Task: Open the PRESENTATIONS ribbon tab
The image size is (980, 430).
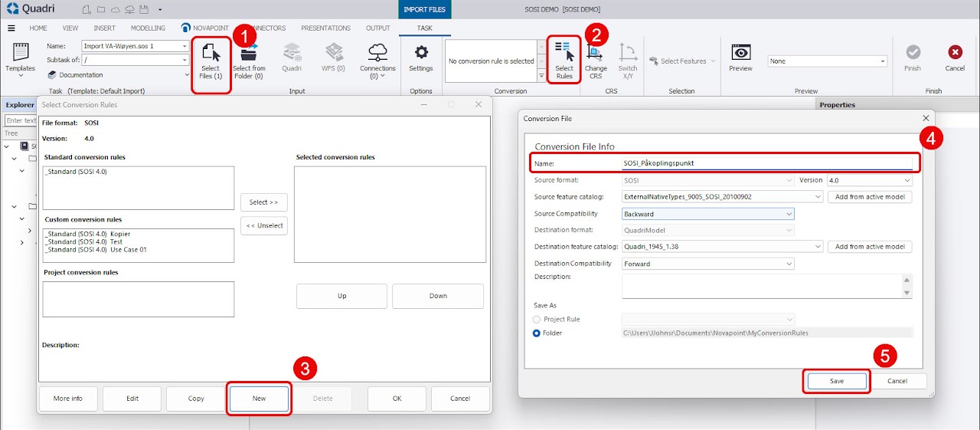Action: [x=325, y=28]
